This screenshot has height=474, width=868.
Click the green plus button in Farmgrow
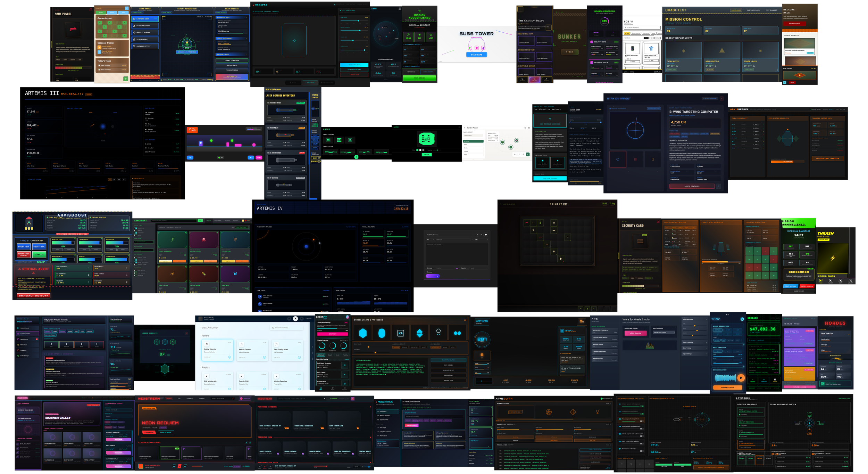point(126,79)
